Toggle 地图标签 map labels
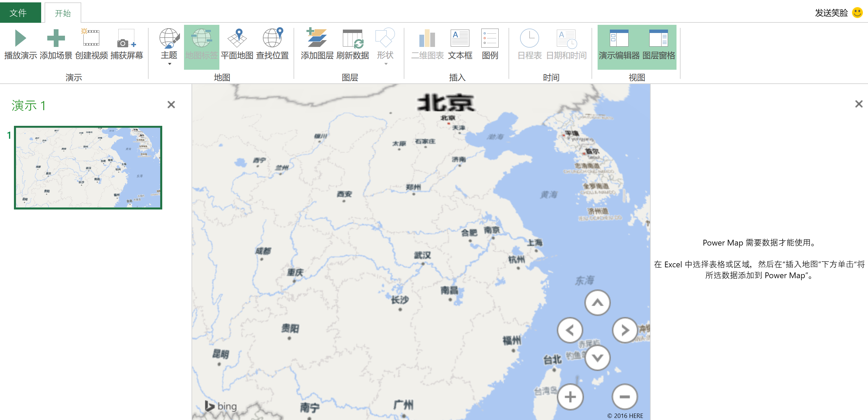Screen dimensions: 868x420 [202, 47]
